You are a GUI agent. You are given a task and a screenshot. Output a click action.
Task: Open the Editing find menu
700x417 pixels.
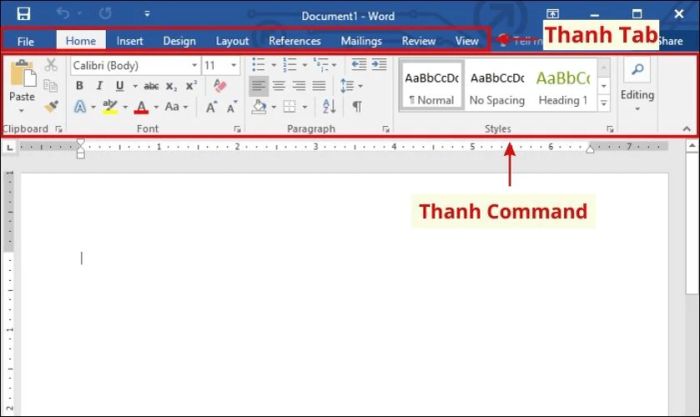tap(637, 84)
